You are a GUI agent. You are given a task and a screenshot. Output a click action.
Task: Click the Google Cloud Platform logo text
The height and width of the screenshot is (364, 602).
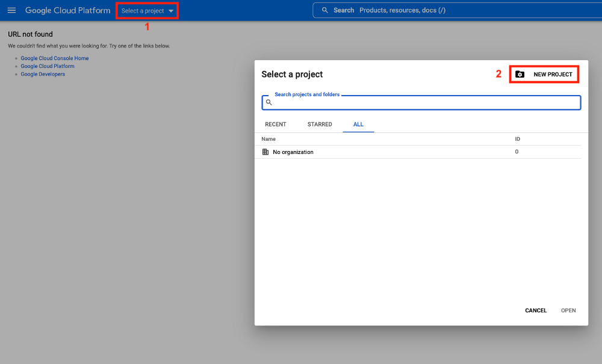coord(67,10)
